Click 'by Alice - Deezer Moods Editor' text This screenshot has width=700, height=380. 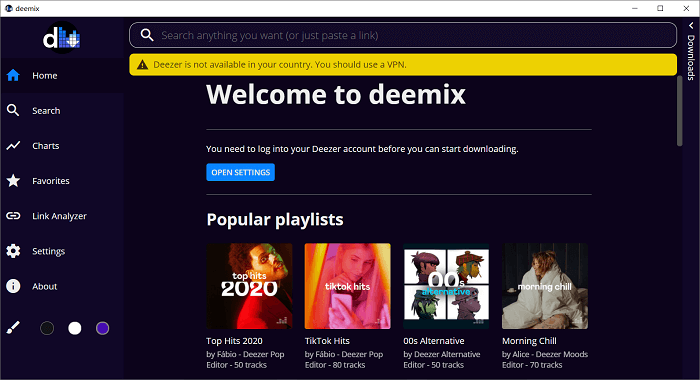pos(545,359)
